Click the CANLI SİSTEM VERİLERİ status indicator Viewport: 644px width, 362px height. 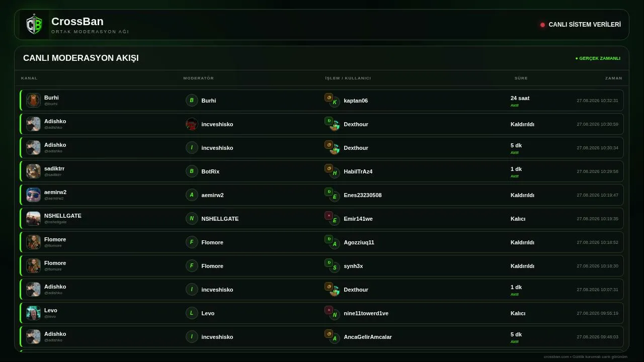click(581, 25)
